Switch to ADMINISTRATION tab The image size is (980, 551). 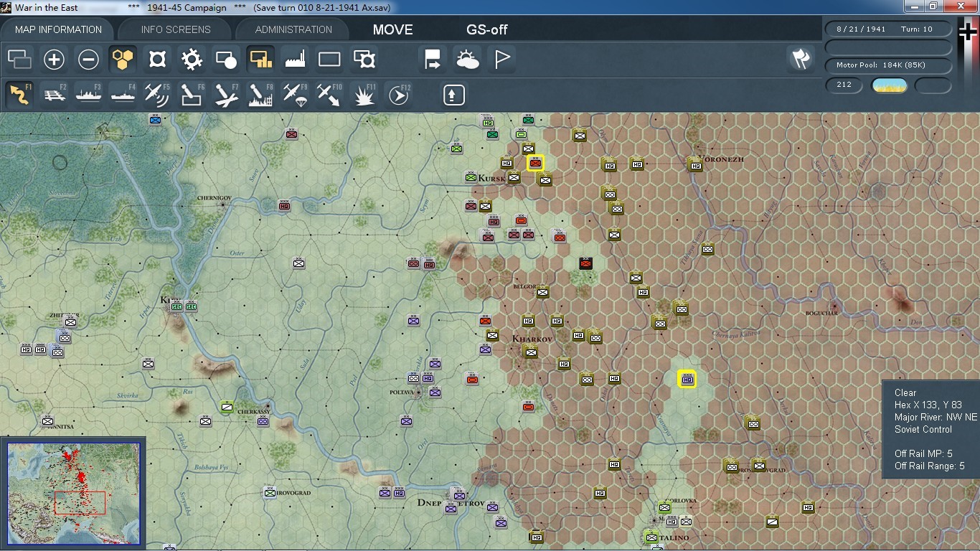click(293, 29)
